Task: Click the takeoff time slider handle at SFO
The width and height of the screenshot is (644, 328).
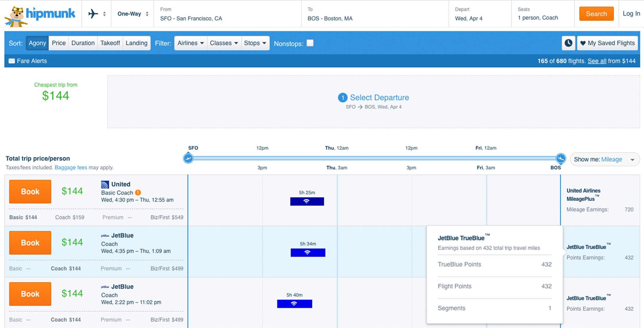Action: (188, 158)
